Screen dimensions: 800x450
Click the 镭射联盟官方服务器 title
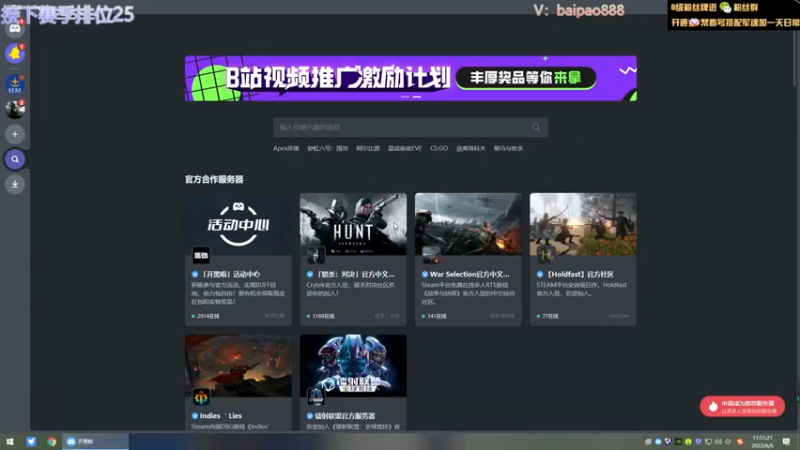coord(345,416)
